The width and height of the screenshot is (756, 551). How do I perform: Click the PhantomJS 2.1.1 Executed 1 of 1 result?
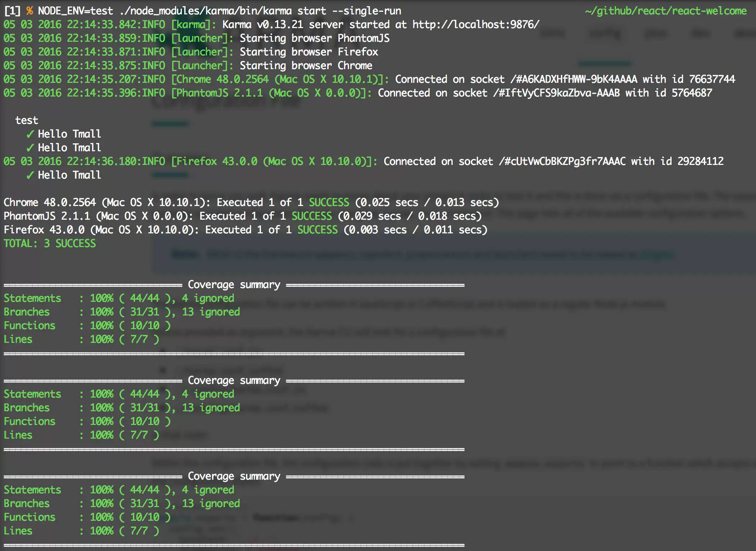[x=243, y=216]
